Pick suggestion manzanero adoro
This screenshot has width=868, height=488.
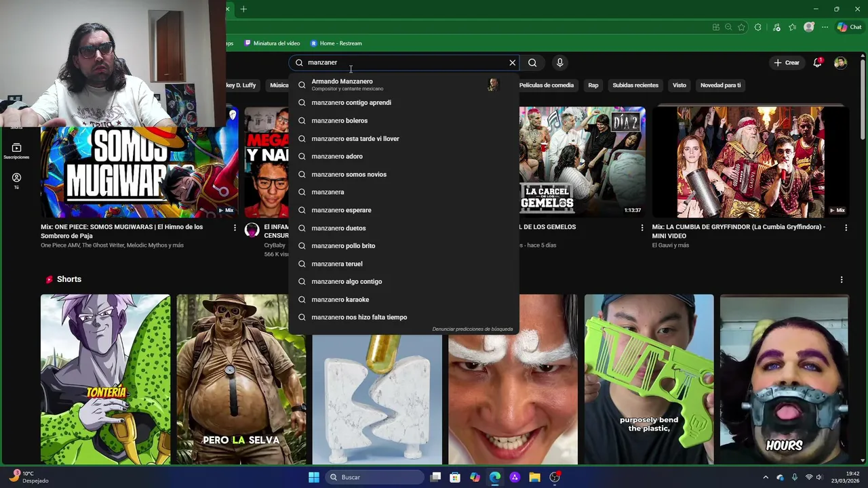tap(404, 156)
